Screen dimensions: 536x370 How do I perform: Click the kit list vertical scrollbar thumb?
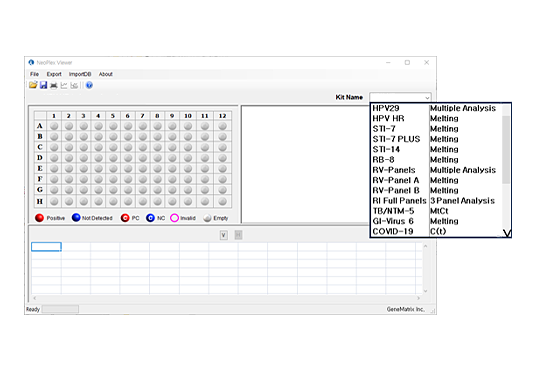tap(506, 149)
